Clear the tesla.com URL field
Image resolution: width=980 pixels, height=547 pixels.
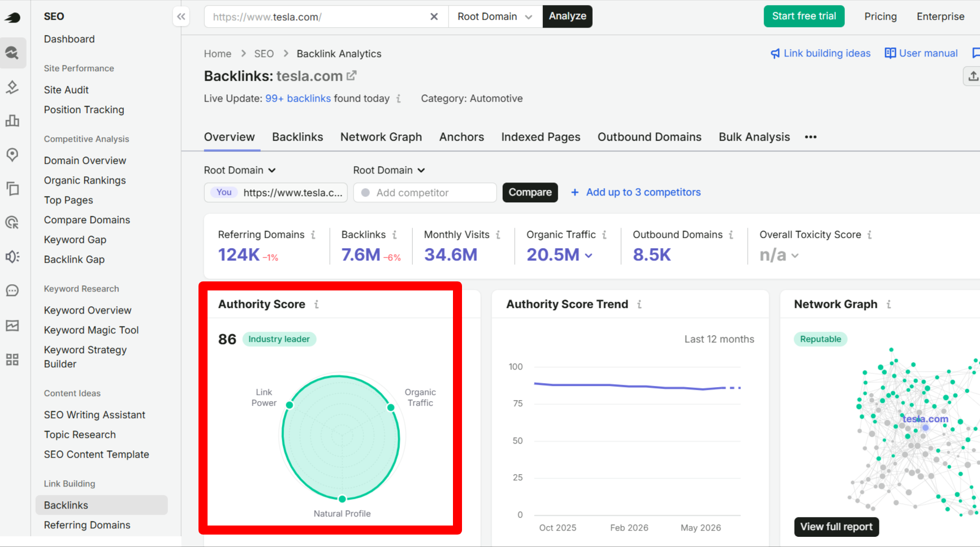(x=434, y=16)
